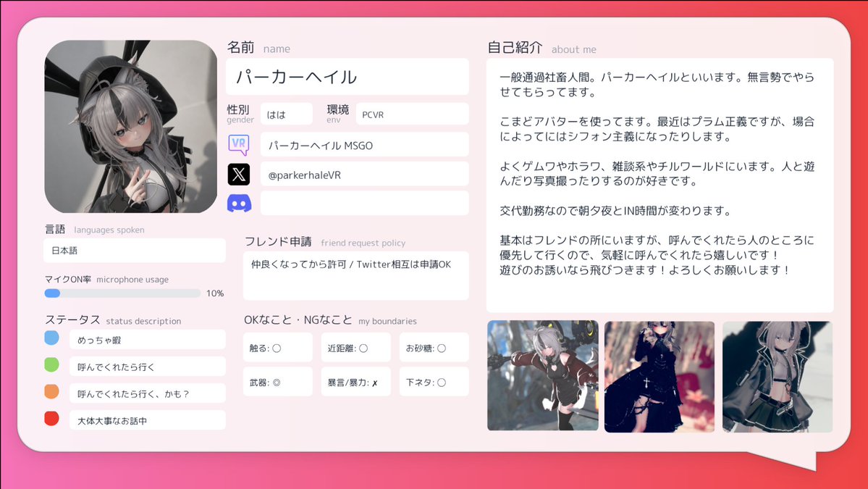Viewport: 868px width, 489px height.
Task: Click the 名前 heading
Action: click(240, 47)
